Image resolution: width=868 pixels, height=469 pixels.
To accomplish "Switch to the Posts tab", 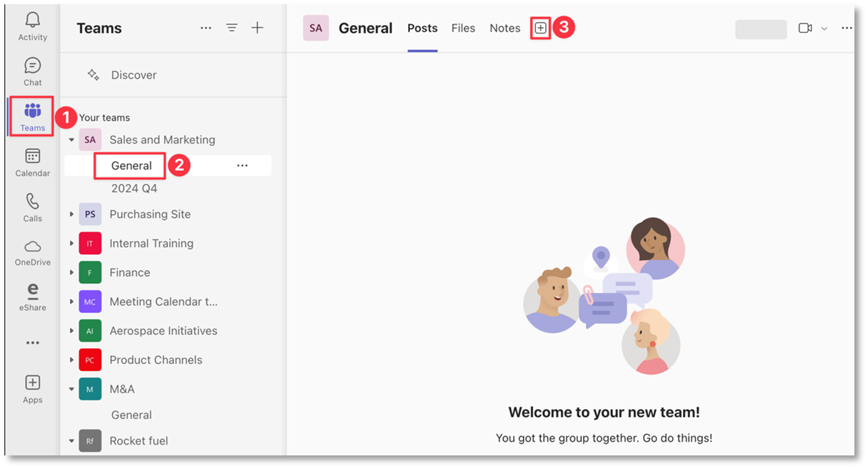I will pos(422,28).
